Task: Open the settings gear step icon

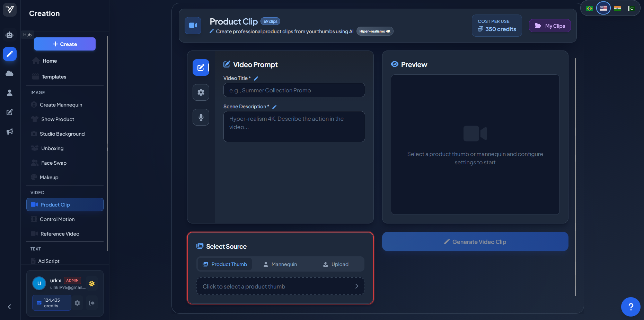Action: (201, 92)
